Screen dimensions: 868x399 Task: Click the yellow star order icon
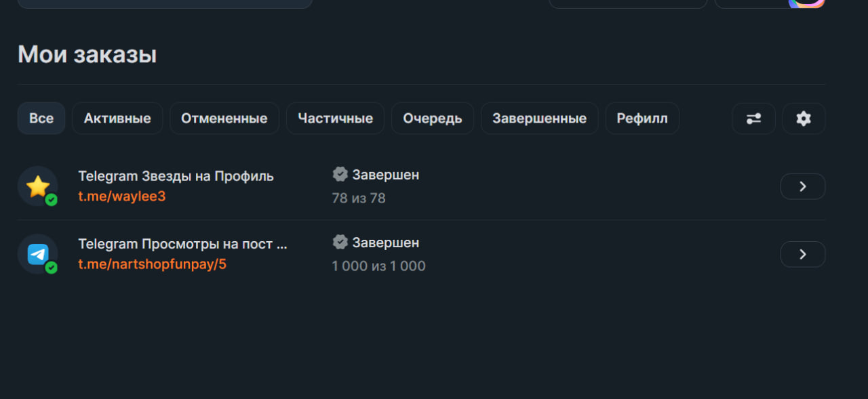pos(38,186)
